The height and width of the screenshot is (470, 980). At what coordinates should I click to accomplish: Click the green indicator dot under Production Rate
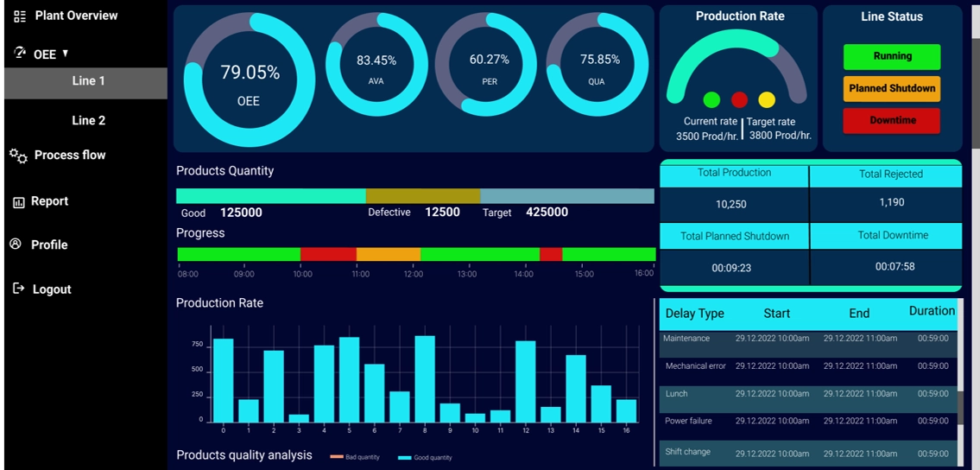click(x=711, y=100)
